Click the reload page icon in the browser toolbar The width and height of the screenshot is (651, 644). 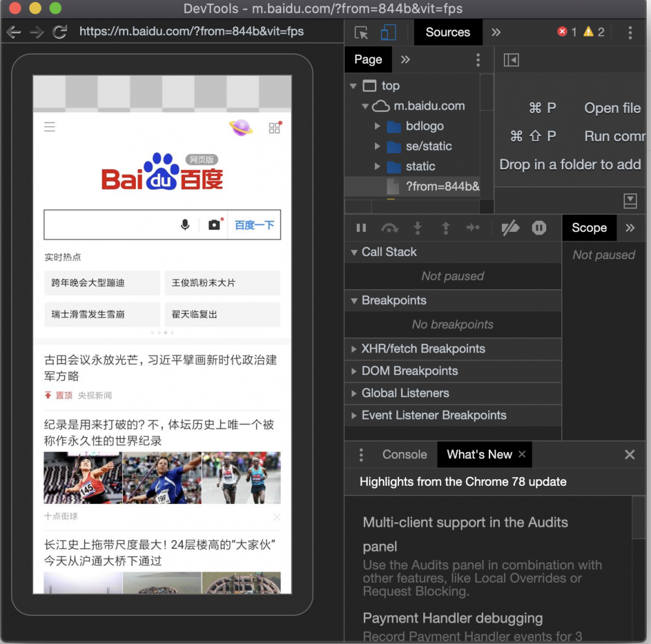[x=58, y=32]
